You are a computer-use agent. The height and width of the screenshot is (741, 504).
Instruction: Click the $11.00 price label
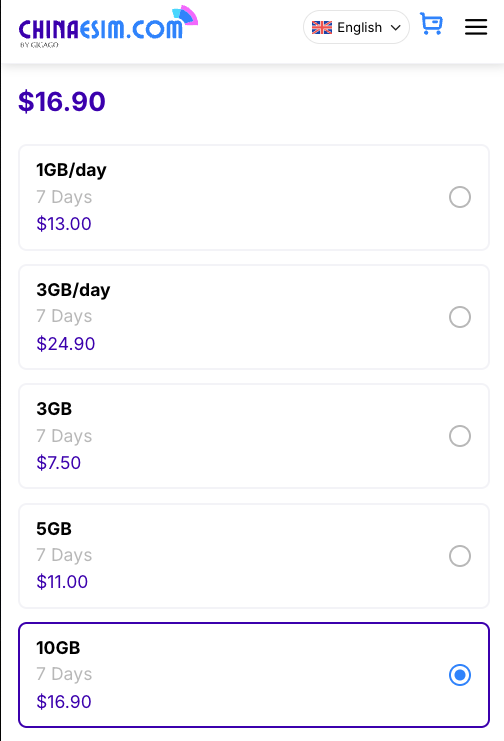62,582
